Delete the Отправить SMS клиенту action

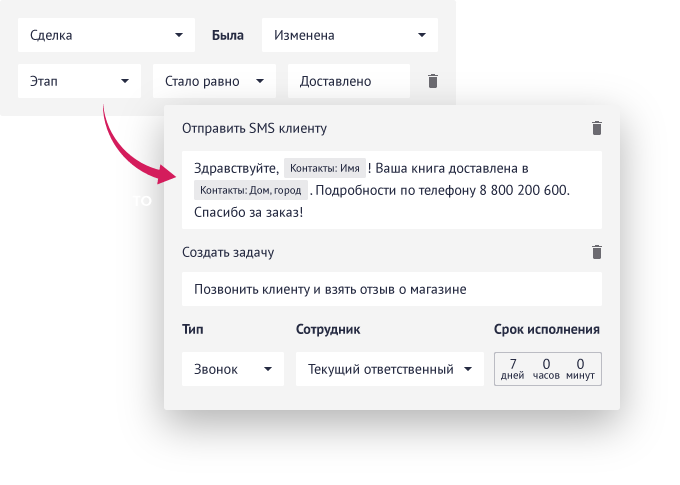(x=597, y=128)
